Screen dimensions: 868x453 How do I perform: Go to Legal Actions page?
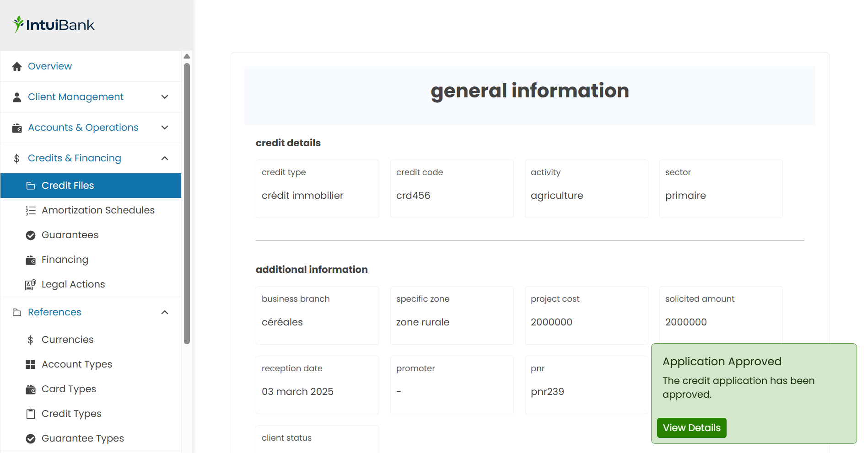[x=91, y=284]
